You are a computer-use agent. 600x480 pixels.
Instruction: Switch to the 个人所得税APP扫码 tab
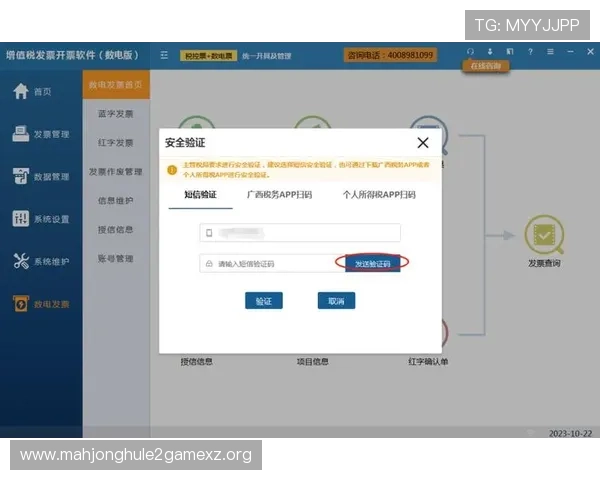tap(379, 195)
